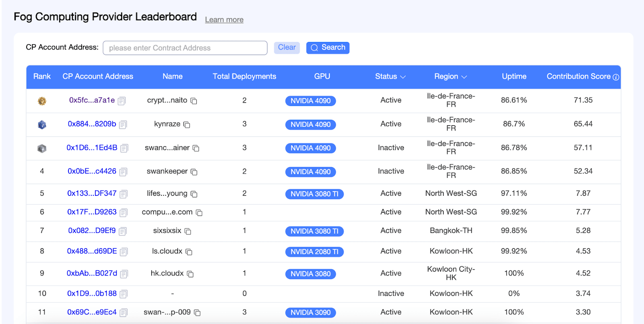644x324 pixels.
Task: Click the contribution score 3.74
Action: [x=583, y=293]
